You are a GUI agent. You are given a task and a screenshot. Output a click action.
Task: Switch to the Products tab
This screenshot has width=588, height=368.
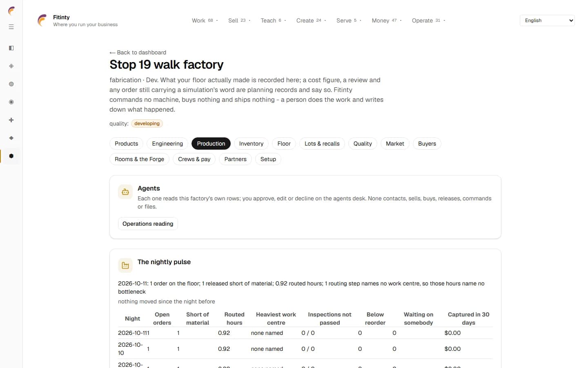click(x=126, y=144)
